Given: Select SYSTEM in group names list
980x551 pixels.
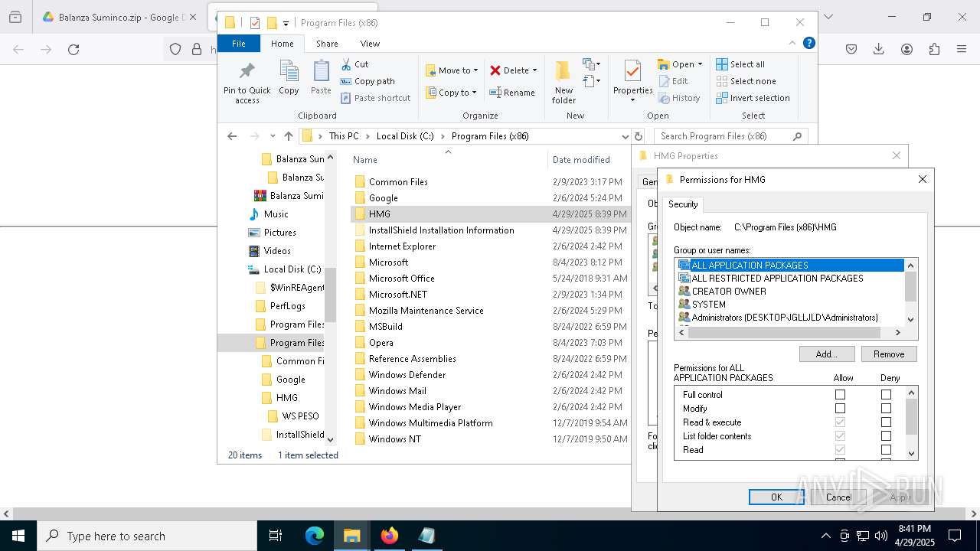Looking at the screenshot, I should tap(708, 305).
